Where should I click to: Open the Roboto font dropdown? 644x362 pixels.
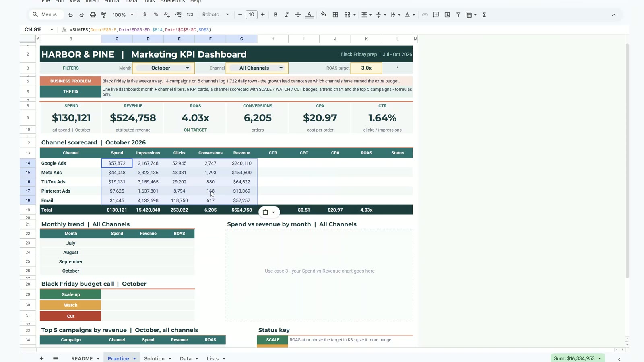216,15
